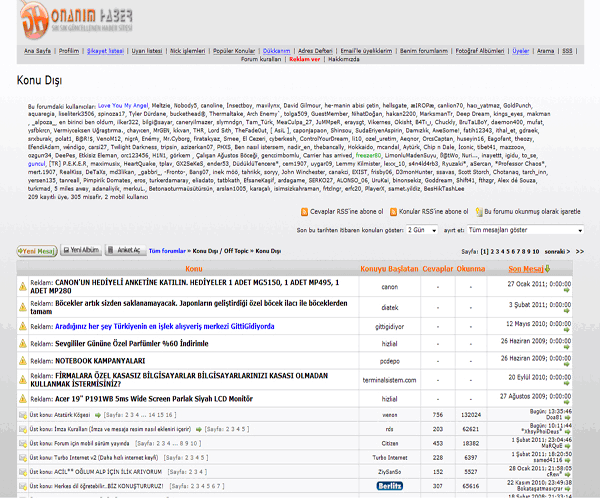
Task: Open the NOTEBOOK KAMPANYALARI topic
Action: 100,361
